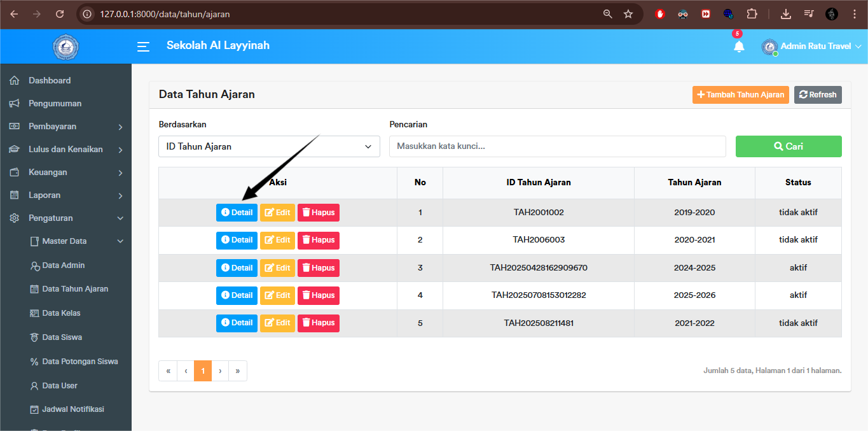
Task: Click the notification bell icon
Action: 738,46
